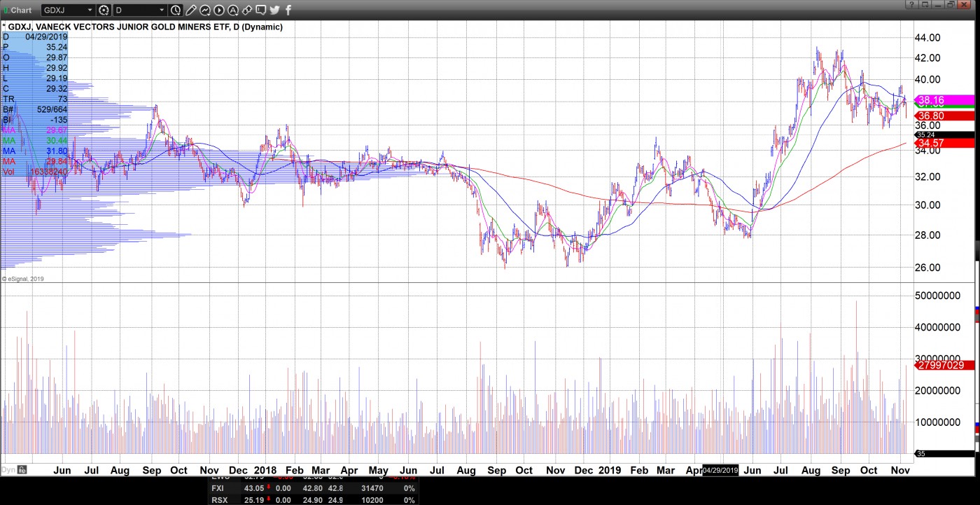Click the blue MA value 31.80
Screen dimensions: 980x505
[x=57, y=151]
